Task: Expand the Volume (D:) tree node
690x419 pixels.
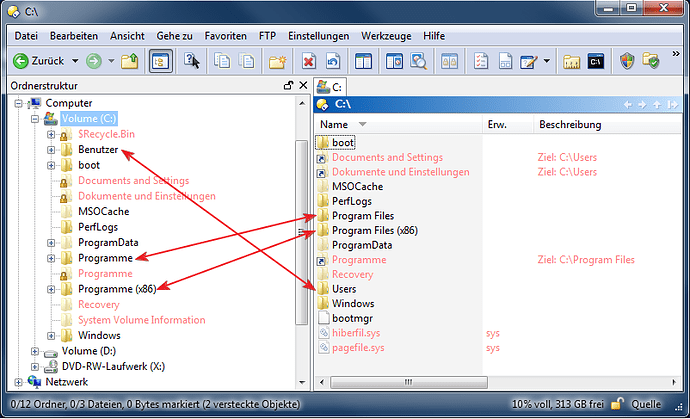Action: click(x=36, y=351)
